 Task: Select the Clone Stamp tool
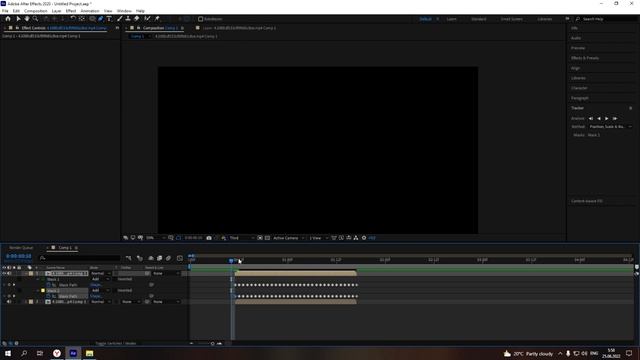point(128,19)
